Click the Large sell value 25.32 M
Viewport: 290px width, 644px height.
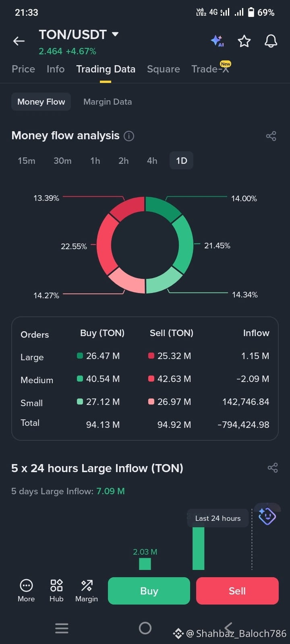(x=174, y=356)
